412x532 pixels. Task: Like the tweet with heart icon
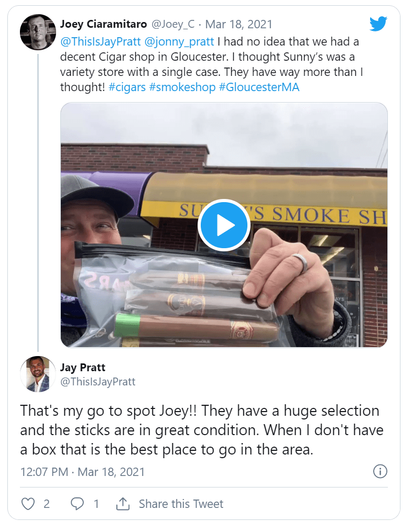coord(28,504)
